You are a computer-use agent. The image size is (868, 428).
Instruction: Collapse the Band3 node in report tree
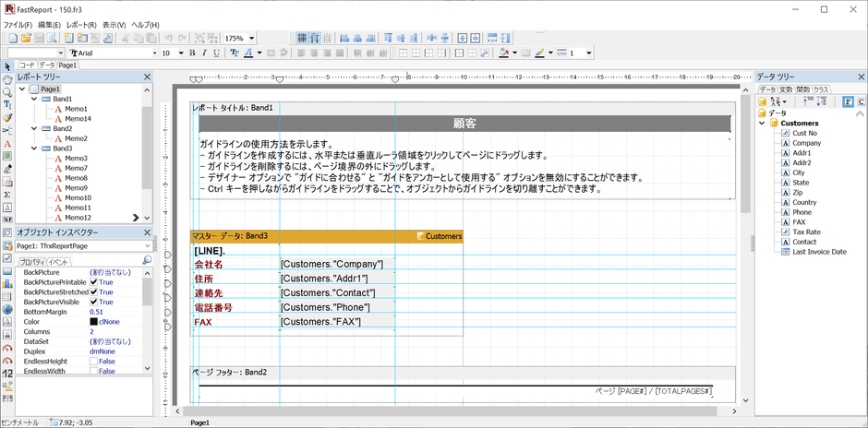click(34, 149)
